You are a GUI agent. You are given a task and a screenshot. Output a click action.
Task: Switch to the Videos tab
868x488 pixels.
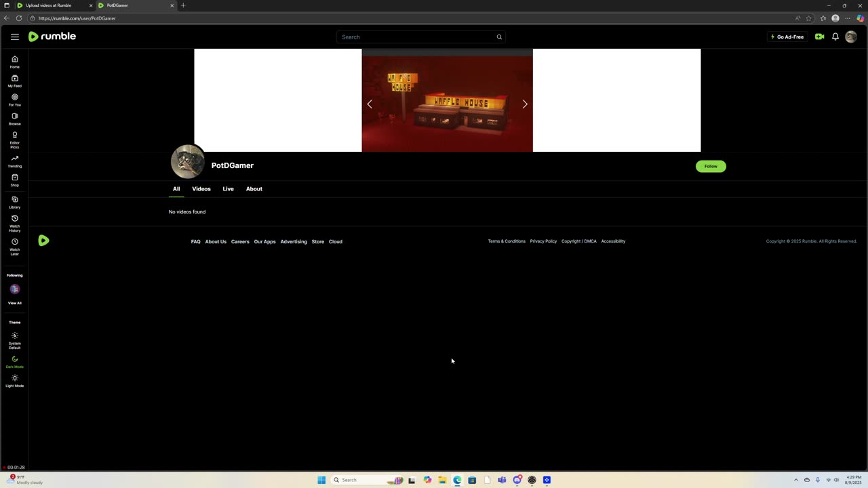click(201, 189)
